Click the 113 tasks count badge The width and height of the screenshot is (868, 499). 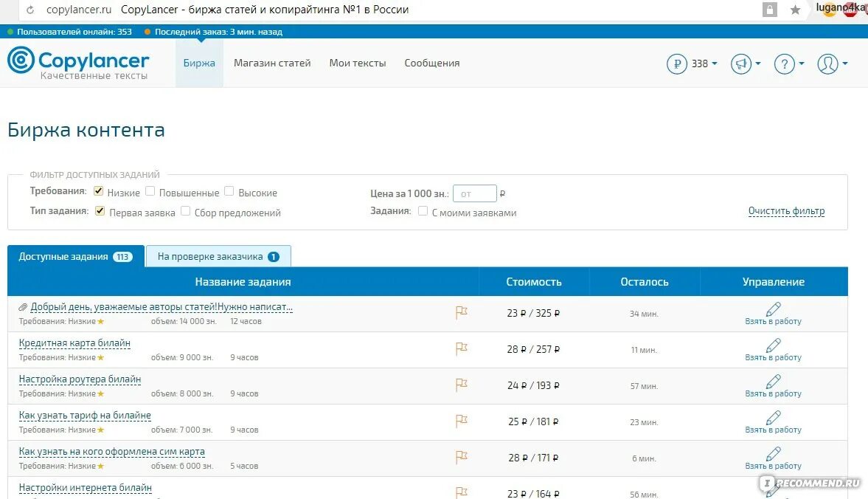pos(122,257)
